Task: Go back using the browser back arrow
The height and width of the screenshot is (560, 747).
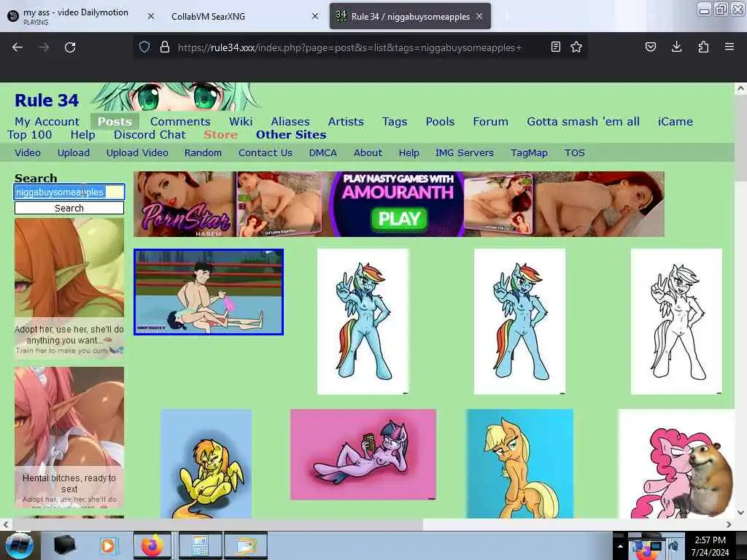Action: click(18, 47)
